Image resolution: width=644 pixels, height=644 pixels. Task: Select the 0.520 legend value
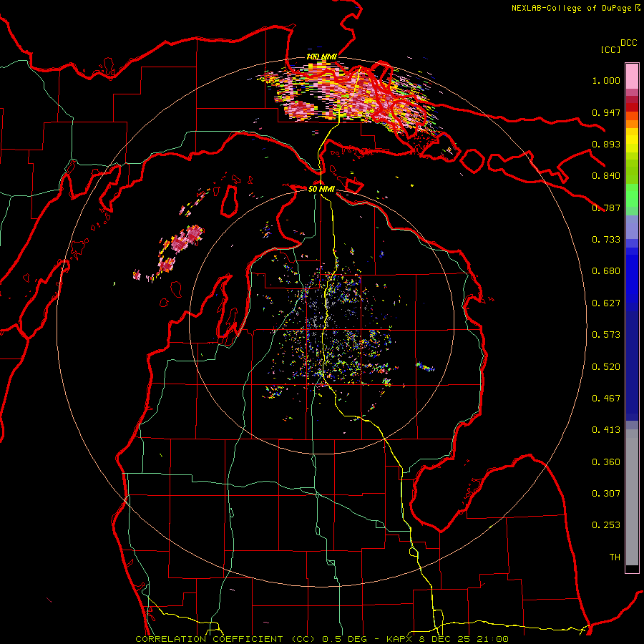[606, 367]
